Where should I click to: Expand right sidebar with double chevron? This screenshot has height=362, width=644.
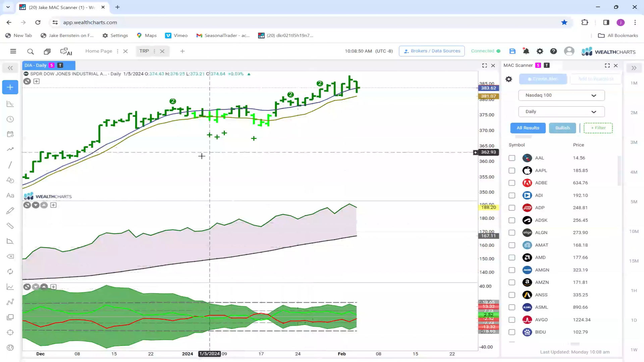click(x=634, y=68)
